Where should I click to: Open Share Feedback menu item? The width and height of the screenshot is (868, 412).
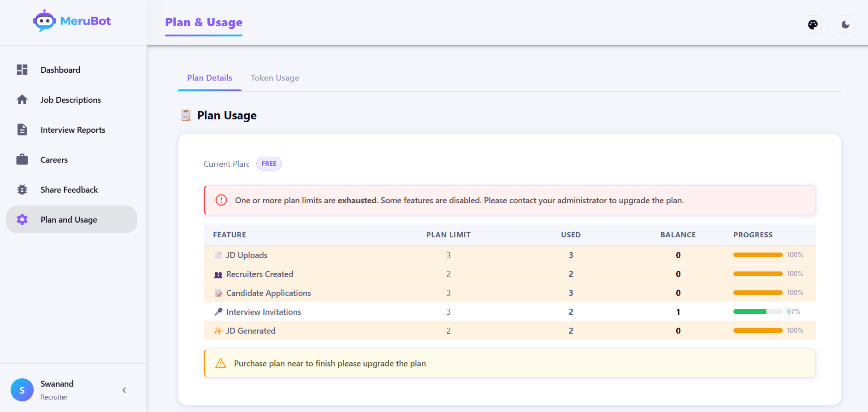pyautogui.click(x=71, y=189)
